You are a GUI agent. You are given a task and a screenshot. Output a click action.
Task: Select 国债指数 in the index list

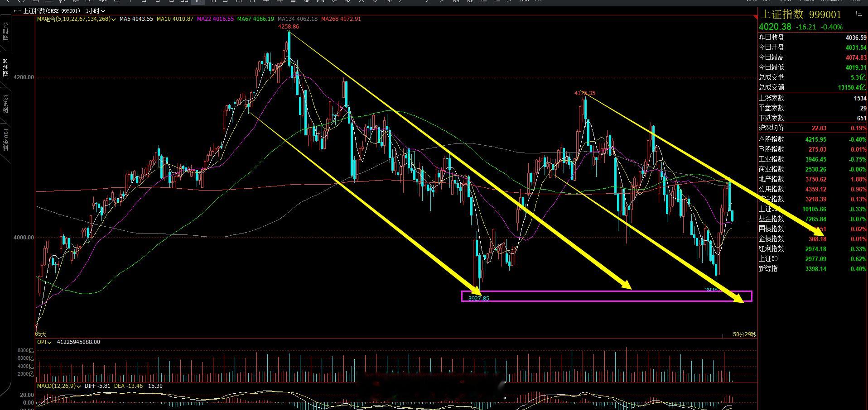(x=813, y=229)
